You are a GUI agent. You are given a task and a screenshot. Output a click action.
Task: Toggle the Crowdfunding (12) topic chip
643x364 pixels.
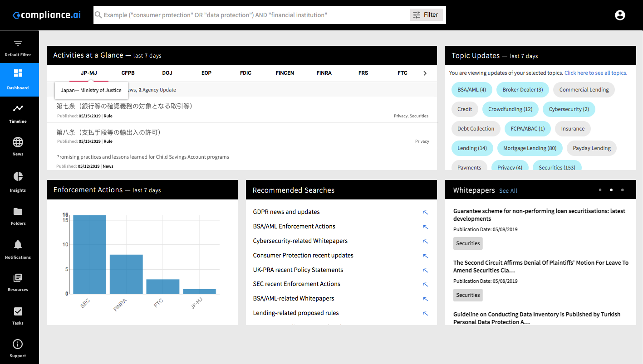tap(510, 109)
